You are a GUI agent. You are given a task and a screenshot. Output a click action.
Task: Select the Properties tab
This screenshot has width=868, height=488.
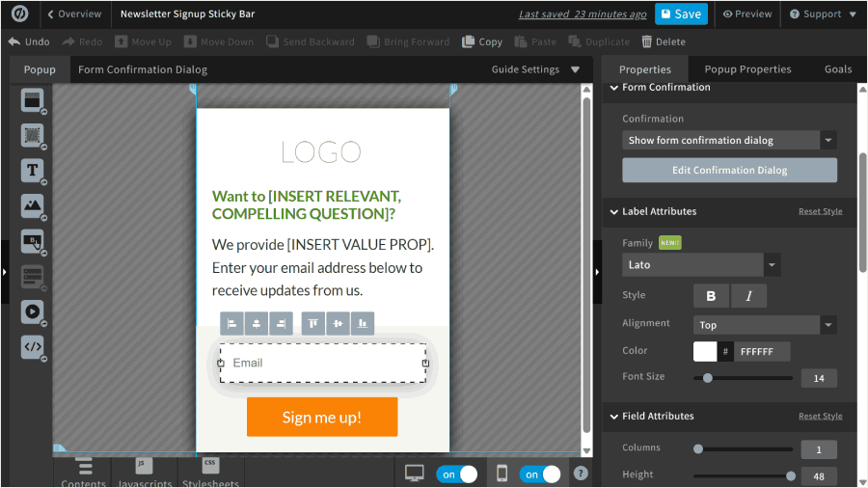[x=645, y=69]
